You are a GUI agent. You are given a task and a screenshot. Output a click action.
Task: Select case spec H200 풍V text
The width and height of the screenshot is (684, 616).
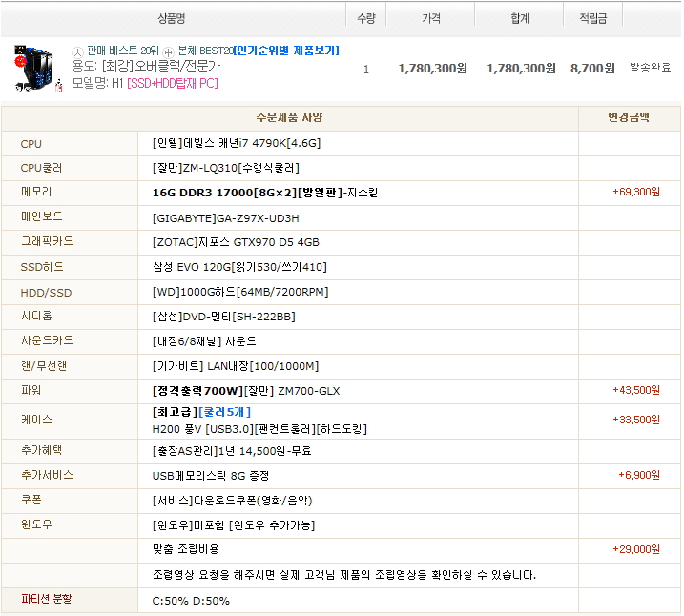point(259,429)
